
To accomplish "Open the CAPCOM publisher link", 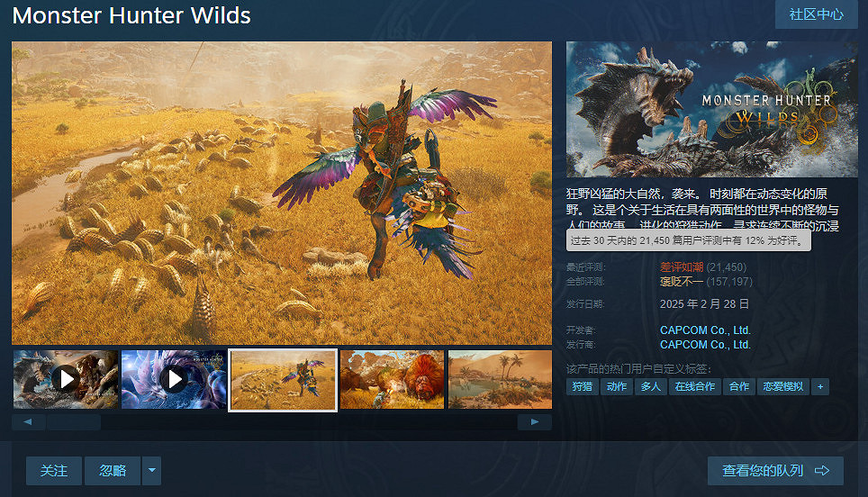I will tap(705, 344).
